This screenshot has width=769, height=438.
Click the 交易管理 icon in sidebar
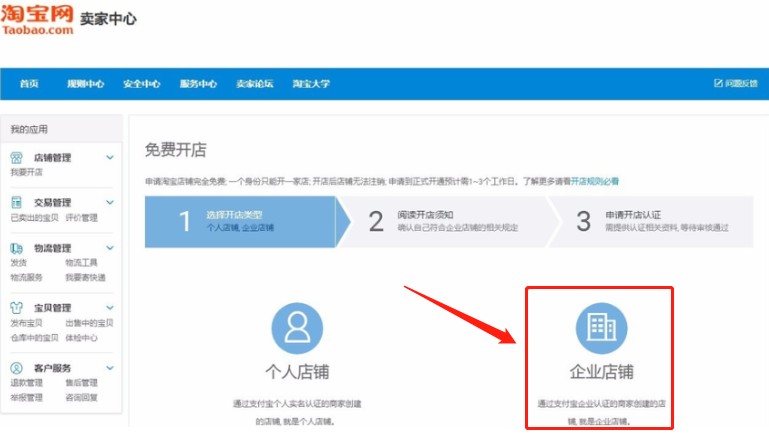coord(16,203)
